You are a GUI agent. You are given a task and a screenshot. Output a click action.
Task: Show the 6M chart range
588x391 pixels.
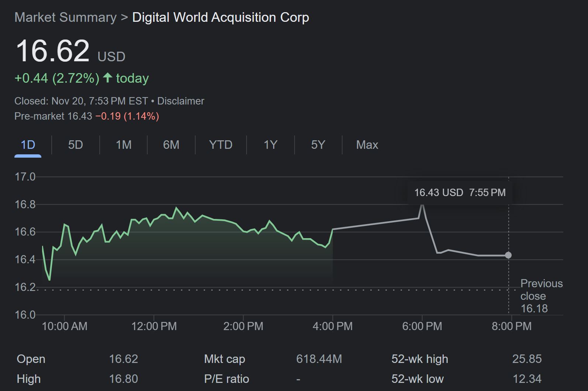tap(171, 145)
